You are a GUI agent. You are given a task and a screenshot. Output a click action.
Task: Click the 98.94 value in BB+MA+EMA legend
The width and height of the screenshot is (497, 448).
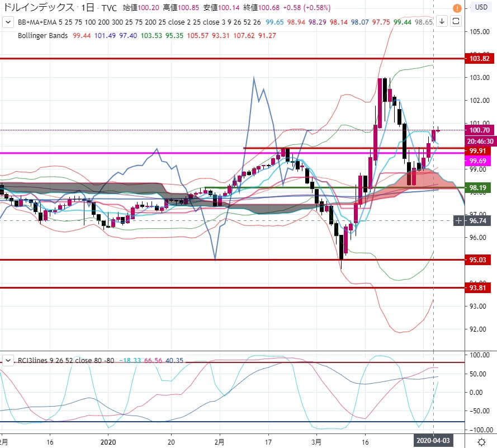pos(296,22)
